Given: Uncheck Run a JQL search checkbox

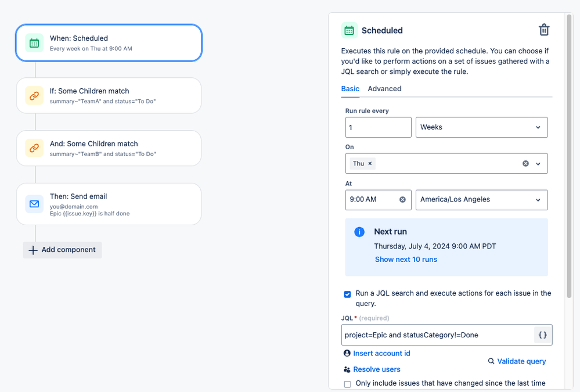Looking at the screenshot, I should (347, 294).
